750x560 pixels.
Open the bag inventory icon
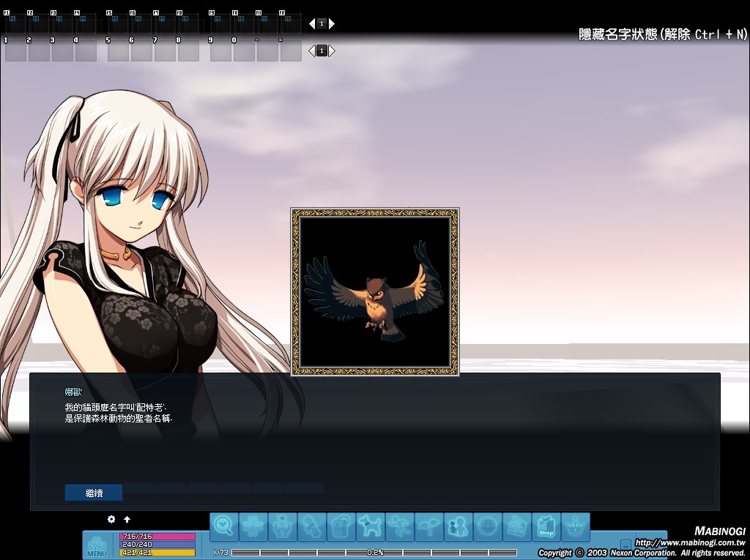pyautogui.click(x=341, y=526)
